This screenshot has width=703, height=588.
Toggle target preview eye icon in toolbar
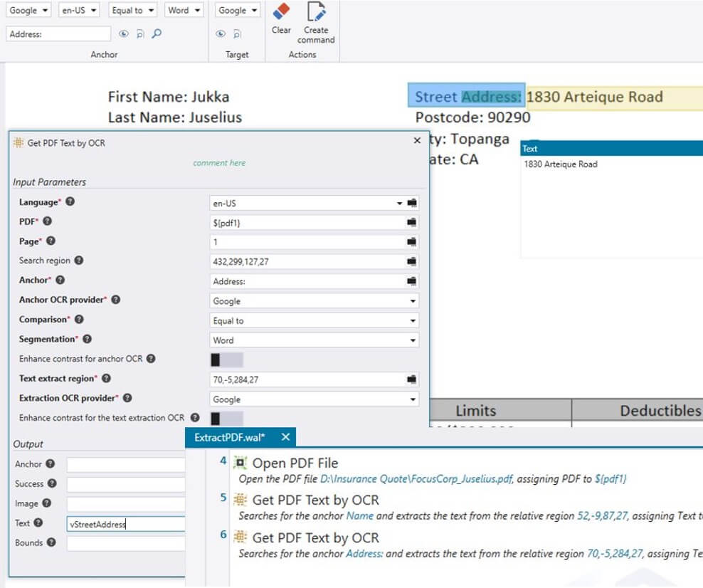click(221, 33)
